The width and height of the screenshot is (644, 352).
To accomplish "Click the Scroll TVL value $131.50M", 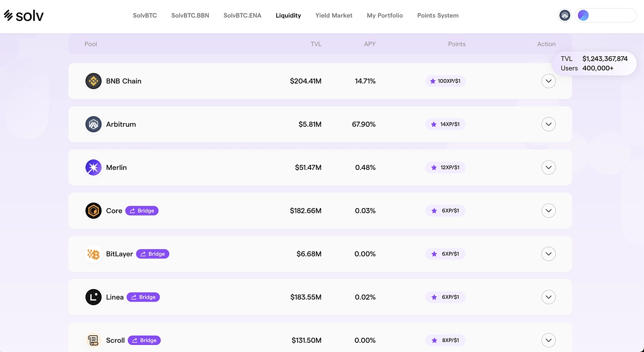I will (x=307, y=340).
